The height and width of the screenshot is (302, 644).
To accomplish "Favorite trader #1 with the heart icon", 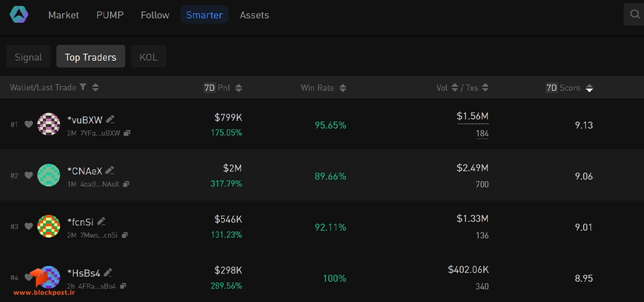I will click(x=28, y=124).
